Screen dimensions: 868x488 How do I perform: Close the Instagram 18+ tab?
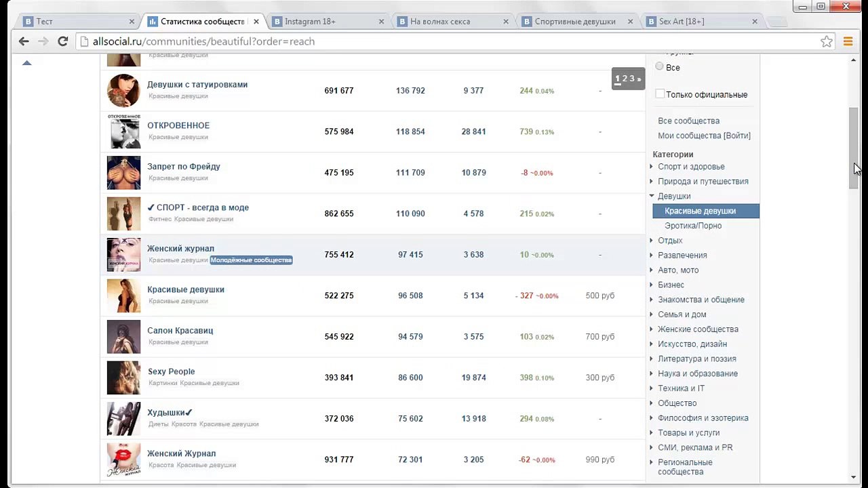(381, 22)
